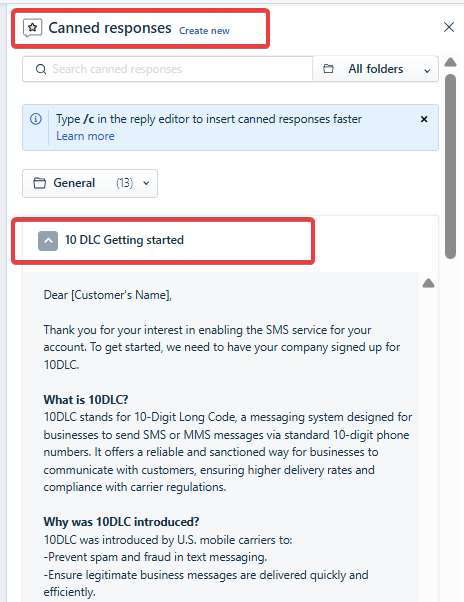Image resolution: width=464 pixels, height=602 pixels.
Task: Dismiss the /c tip banner
Action: tap(424, 119)
